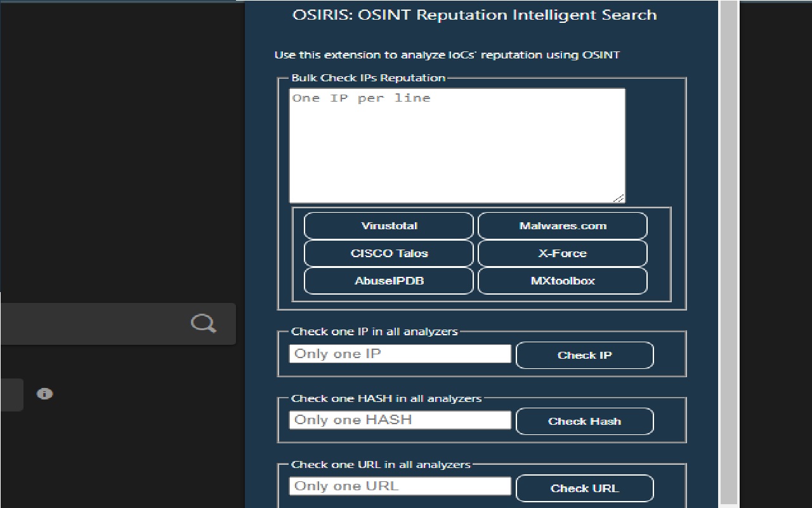This screenshot has width=812, height=508.
Task: Click 'Check one IP in all analyzers' label
Action: click(374, 331)
